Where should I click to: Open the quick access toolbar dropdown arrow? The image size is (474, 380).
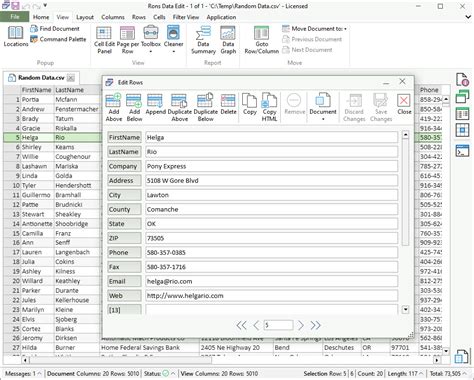pyautogui.click(x=45, y=6)
